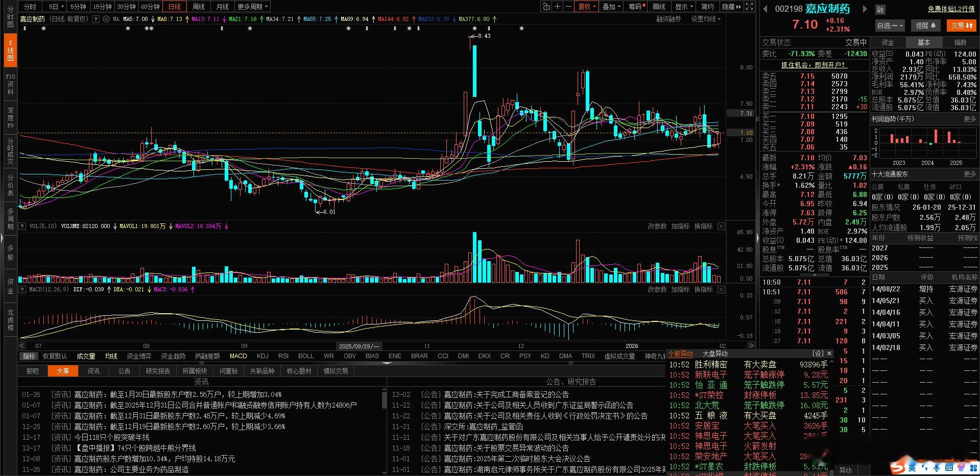Open 个股异动 settings [设]
The height and width of the screenshot is (476, 980).
pyautogui.click(x=818, y=353)
